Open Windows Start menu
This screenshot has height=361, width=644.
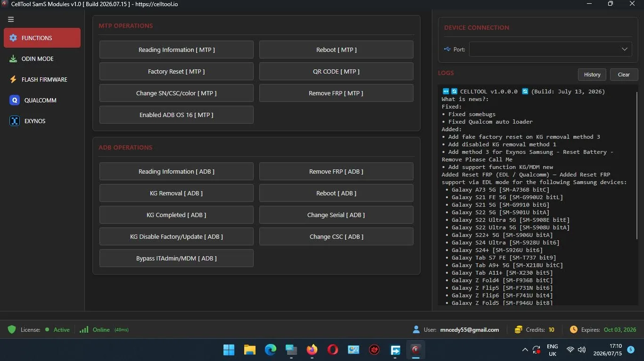point(229,350)
